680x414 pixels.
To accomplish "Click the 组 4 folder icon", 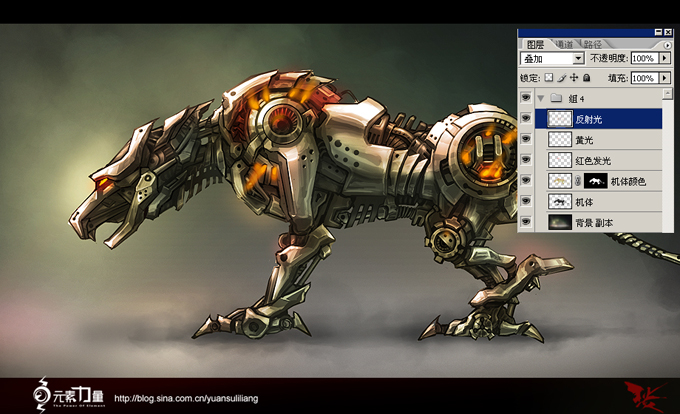I will [x=556, y=98].
